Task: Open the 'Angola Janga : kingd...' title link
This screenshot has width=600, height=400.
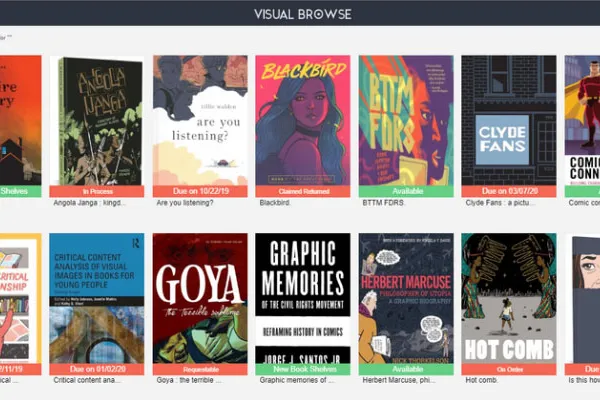Action: click(89, 203)
